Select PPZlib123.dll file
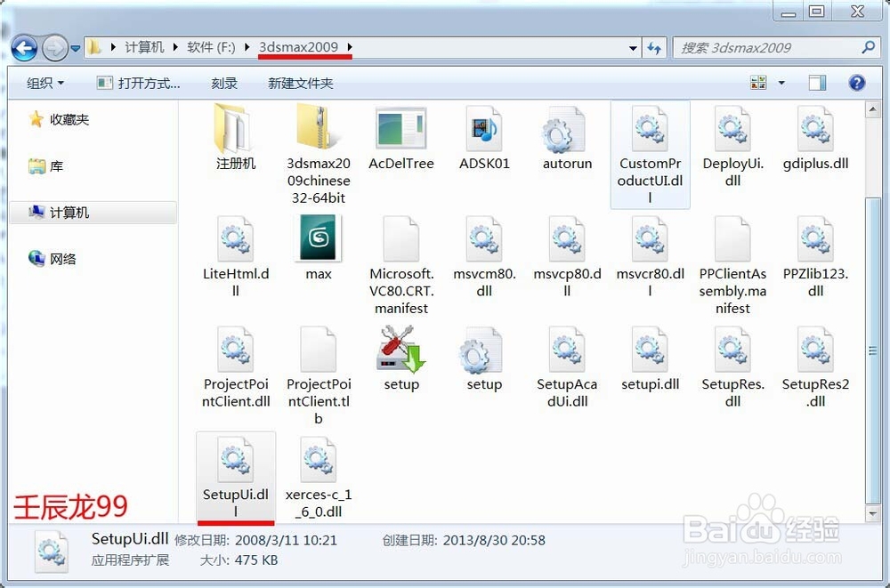This screenshot has height=588, width=890. (815, 256)
